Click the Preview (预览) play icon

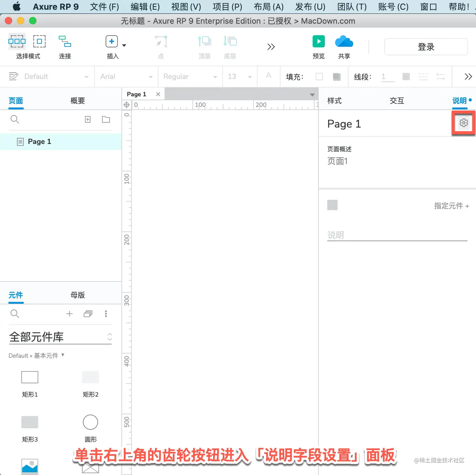click(x=319, y=41)
